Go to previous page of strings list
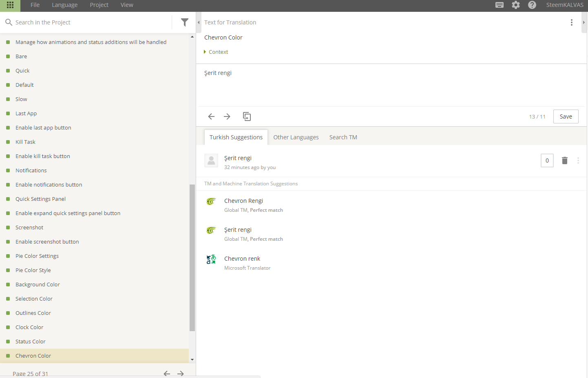Screen dimensions: 588x378 167,374
